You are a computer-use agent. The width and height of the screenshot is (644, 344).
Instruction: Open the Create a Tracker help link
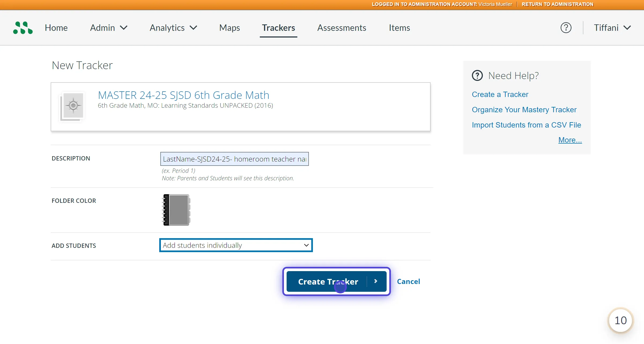(x=500, y=94)
